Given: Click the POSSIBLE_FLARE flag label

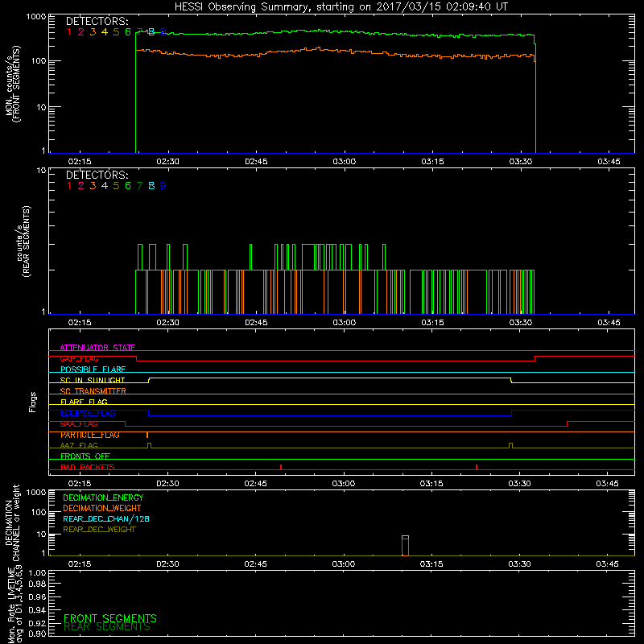Looking at the screenshot, I should point(93,369).
